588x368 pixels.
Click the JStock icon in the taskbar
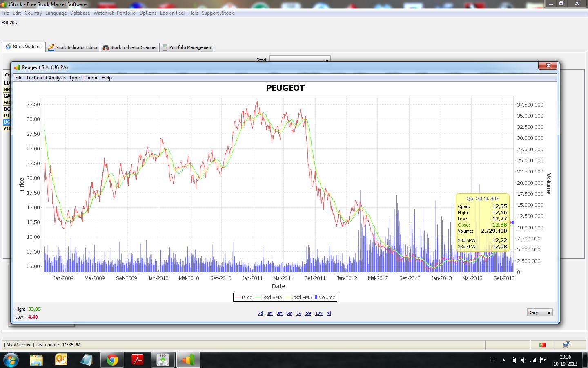pyautogui.click(x=188, y=360)
